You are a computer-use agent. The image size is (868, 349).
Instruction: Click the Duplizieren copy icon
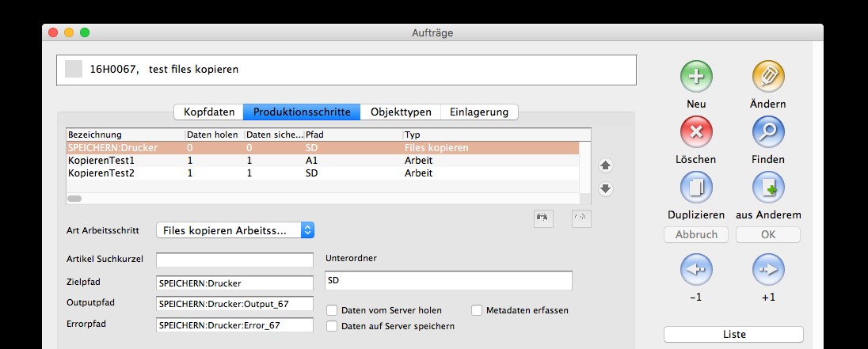tap(696, 187)
